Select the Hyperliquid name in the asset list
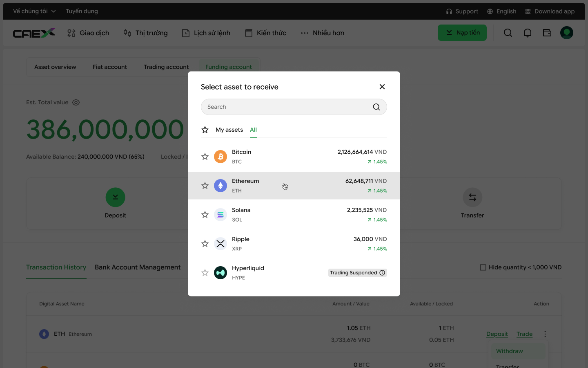 pos(248,268)
